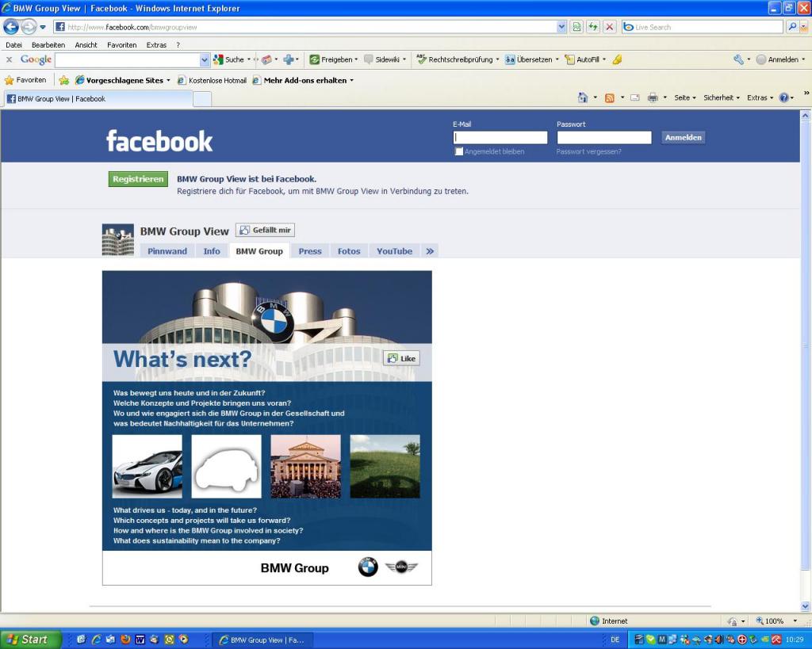Switch to the Info tab
The image size is (812, 649).
point(212,251)
